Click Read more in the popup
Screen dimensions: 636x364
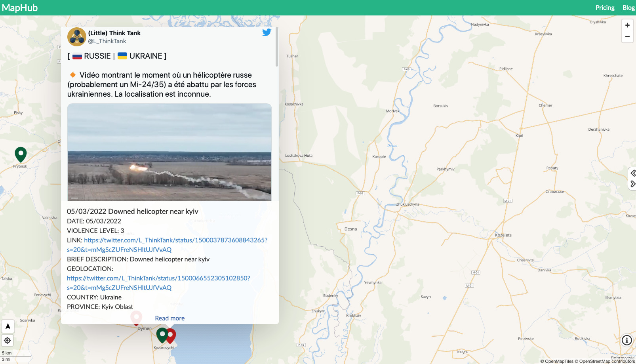tap(169, 318)
